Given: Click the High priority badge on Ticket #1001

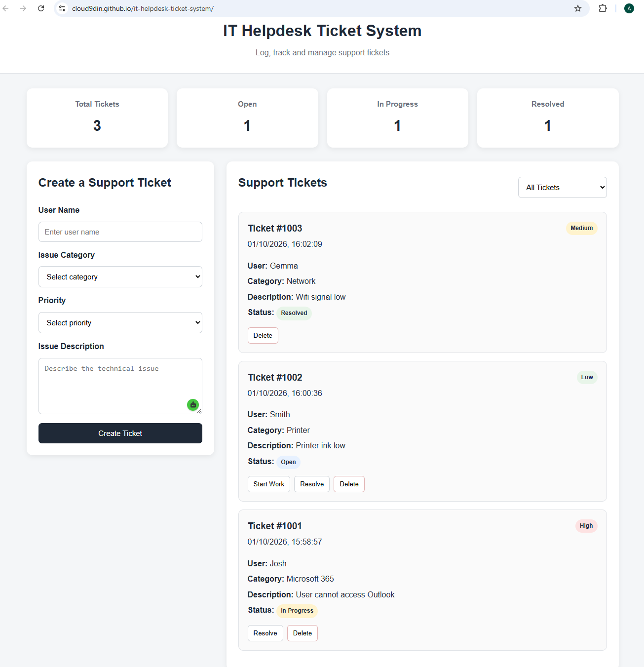Looking at the screenshot, I should 586,526.
